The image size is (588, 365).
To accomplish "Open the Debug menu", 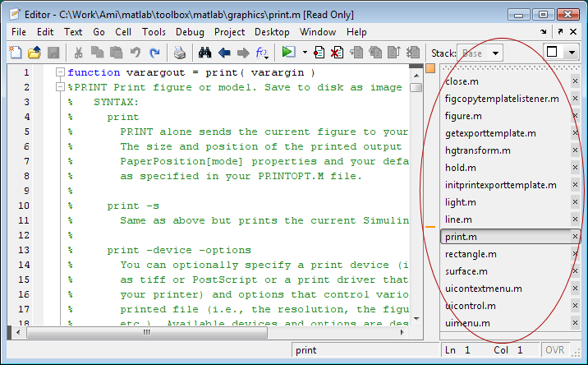I will 190,32.
